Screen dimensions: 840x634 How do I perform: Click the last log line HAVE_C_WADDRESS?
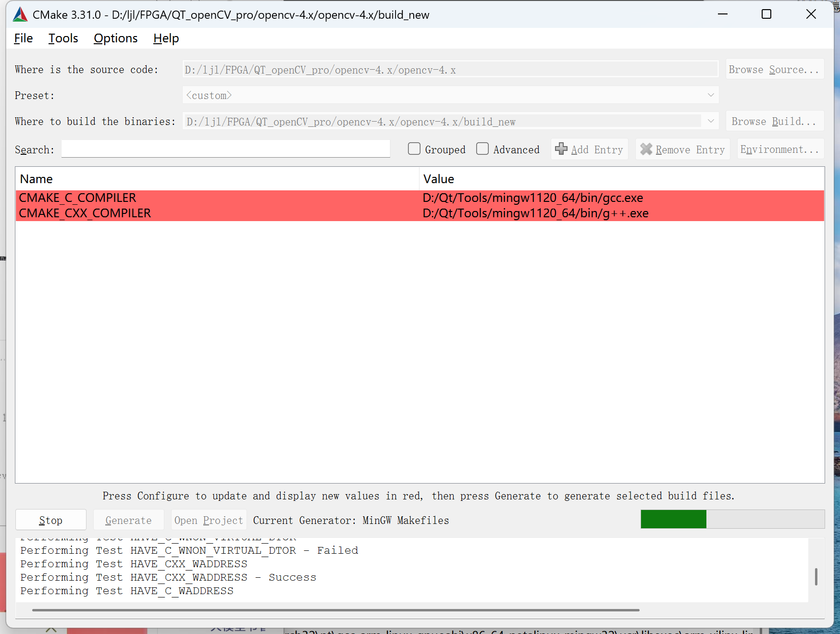[x=127, y=591]
